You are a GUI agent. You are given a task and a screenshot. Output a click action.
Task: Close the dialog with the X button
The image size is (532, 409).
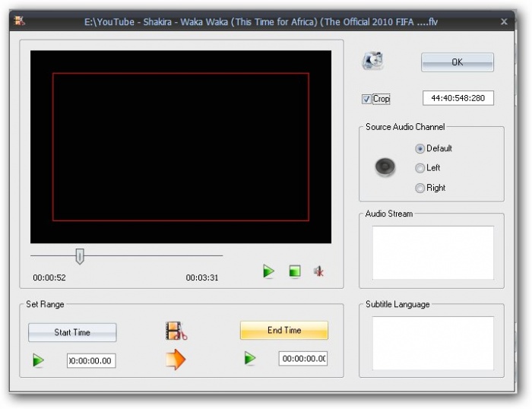(504, 22)
